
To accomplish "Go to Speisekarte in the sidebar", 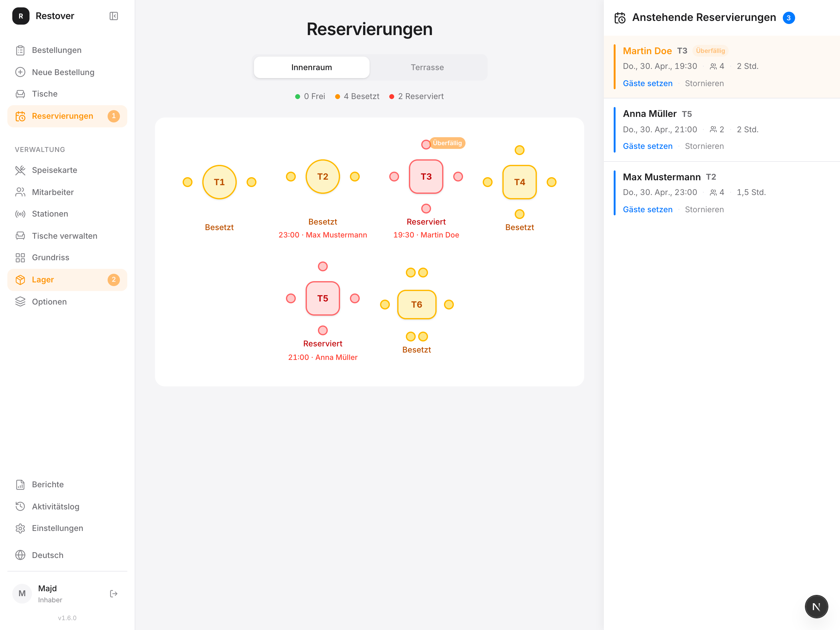I will [x=67, y=170].
